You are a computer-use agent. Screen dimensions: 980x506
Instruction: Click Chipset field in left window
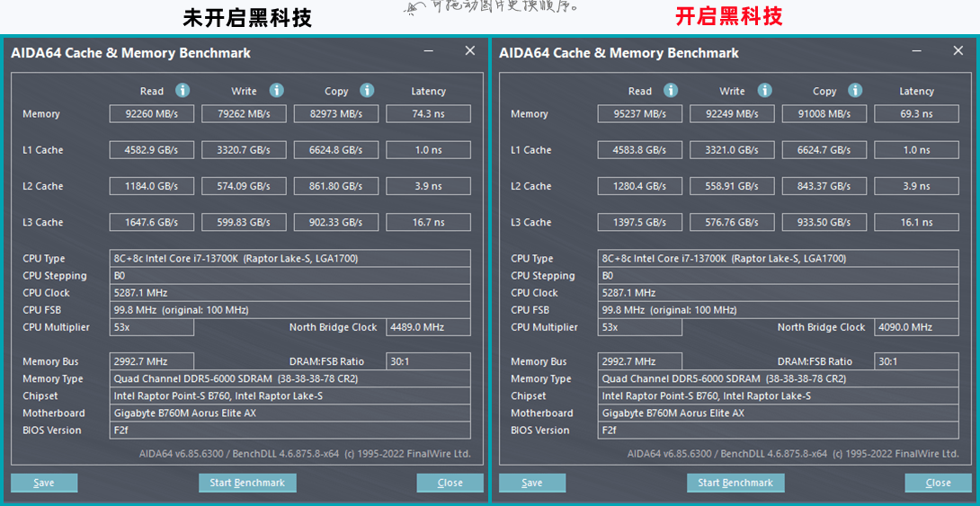pos(290,396)
